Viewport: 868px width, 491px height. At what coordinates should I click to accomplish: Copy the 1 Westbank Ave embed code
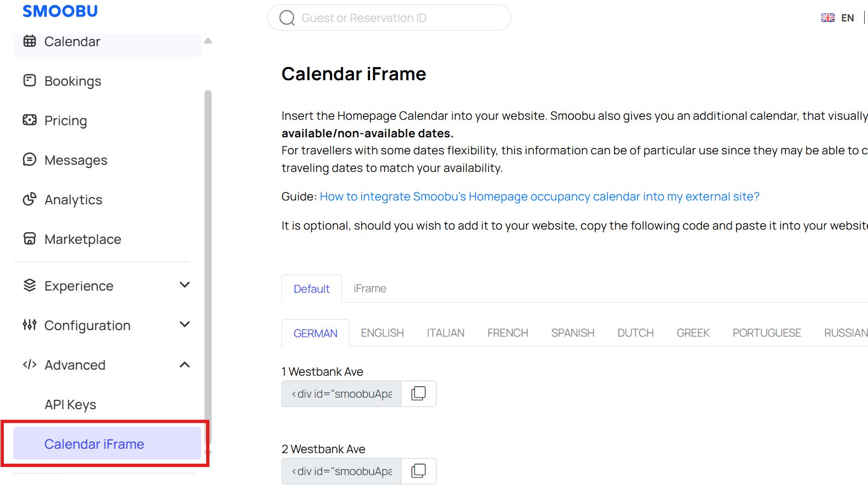tap(418, 394)
